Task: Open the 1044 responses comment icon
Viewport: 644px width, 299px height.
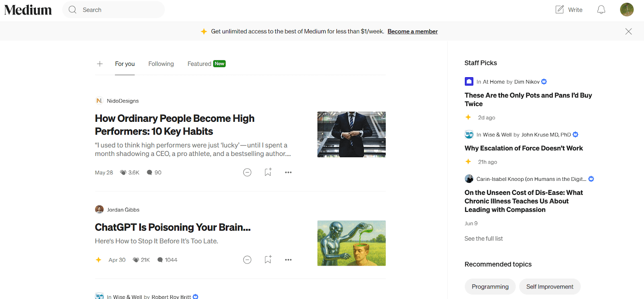Action: 160,260
